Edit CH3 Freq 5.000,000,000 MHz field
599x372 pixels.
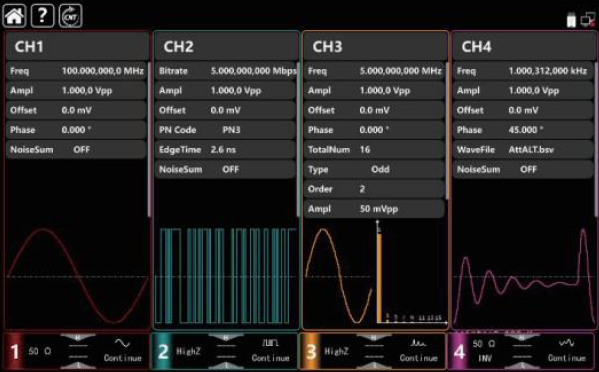pyautogui.click(x=374, y=71)
